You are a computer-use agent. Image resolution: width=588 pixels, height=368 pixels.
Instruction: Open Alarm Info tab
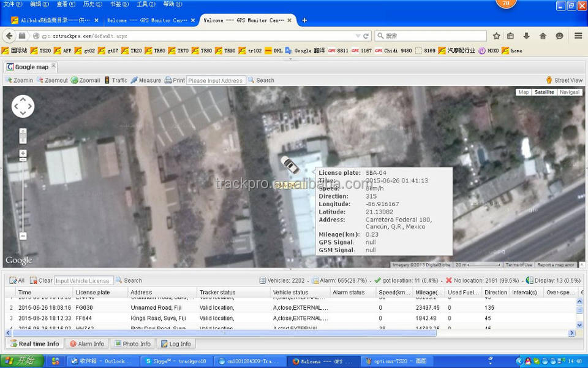[86, 343]
